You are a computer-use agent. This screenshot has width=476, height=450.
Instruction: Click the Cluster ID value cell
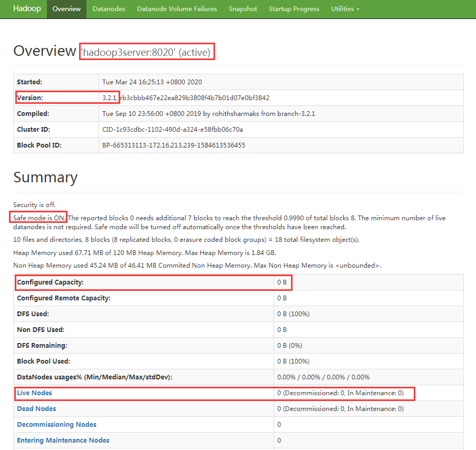point(172,130)
